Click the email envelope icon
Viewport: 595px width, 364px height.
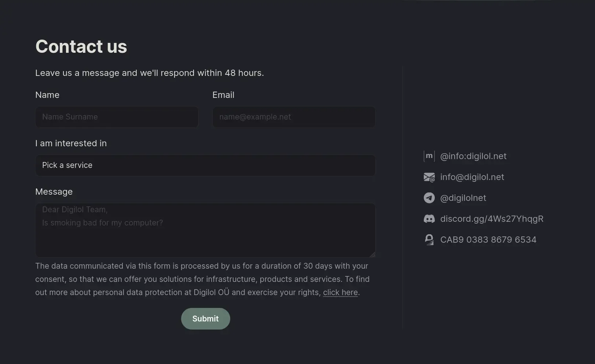pos(429,177)
